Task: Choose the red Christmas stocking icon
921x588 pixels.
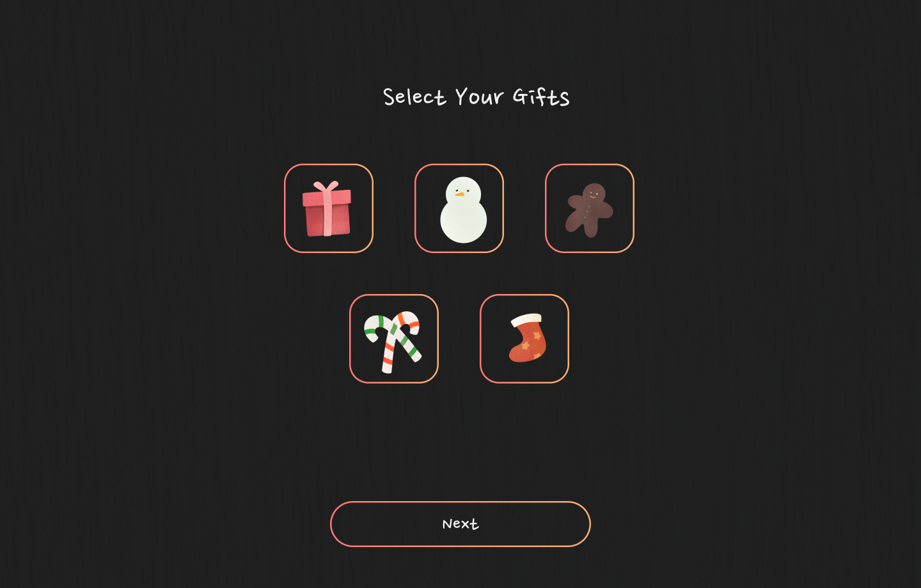Action: (528, 337)
